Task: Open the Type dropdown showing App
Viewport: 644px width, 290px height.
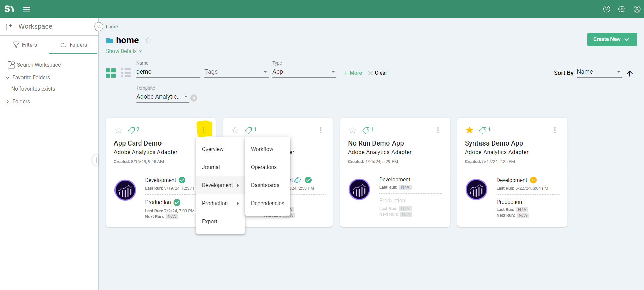Action: click(x=304, y=72)
